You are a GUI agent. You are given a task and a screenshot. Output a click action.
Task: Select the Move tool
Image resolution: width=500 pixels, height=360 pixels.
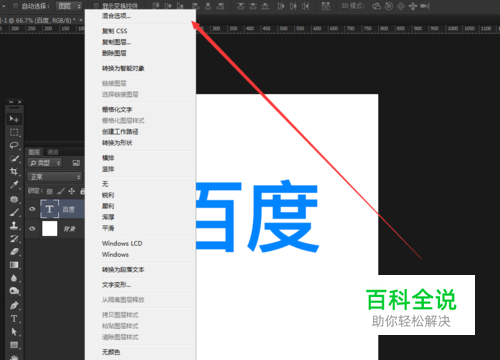14,119
